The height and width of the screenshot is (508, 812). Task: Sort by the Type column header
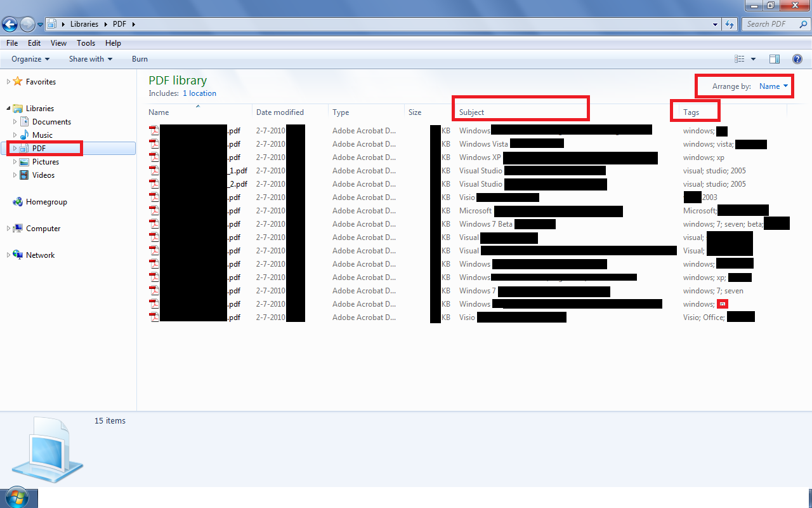366,112
